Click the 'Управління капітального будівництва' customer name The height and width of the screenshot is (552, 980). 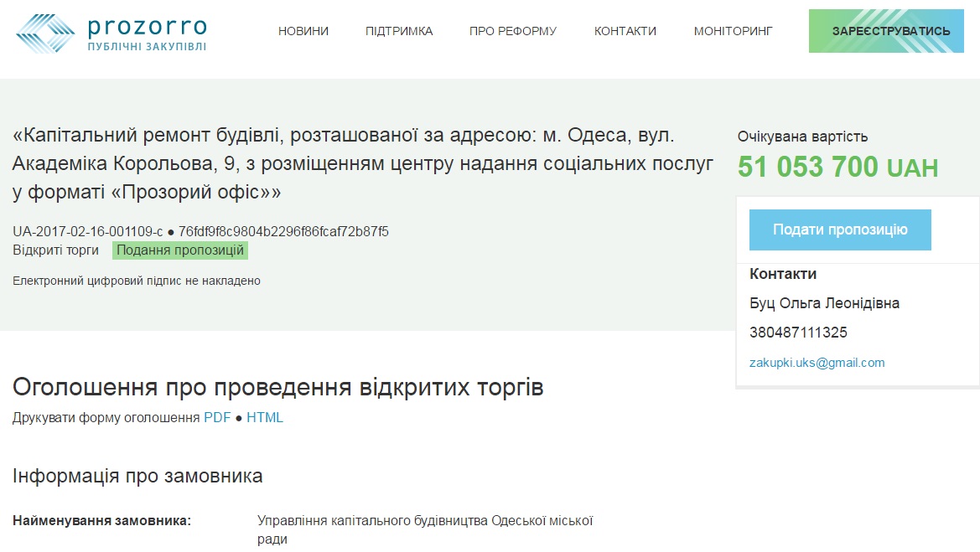coord(424,520)
